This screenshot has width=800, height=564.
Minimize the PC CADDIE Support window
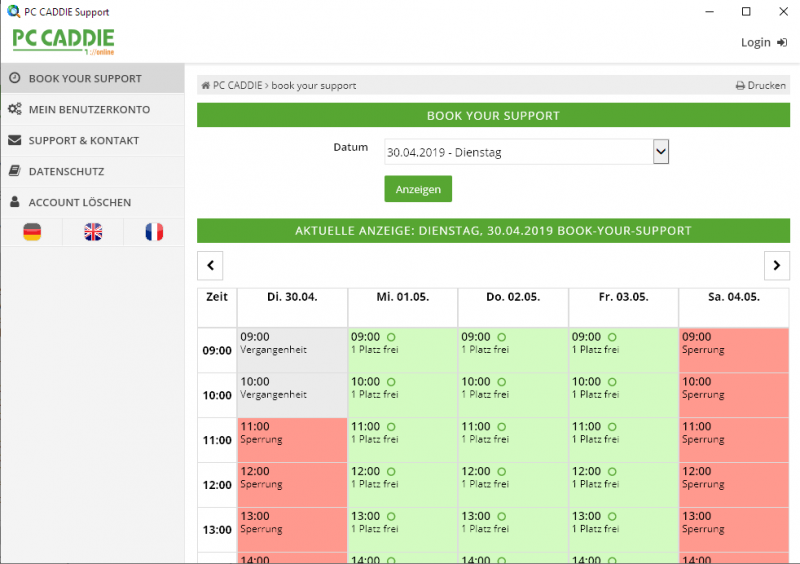709,11
